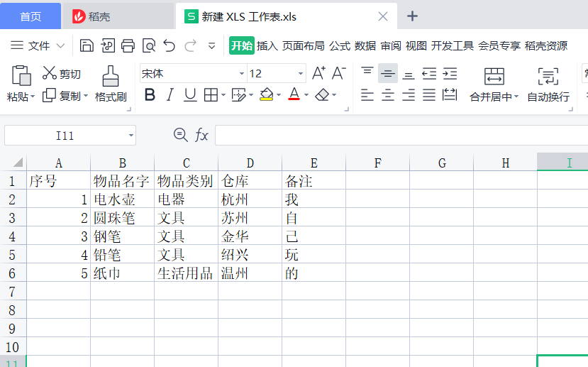Image resolution: width=588 pixels, height=367 pixels.
Task: Decrease font size with A- icon
Action: [x=339, y=73]
